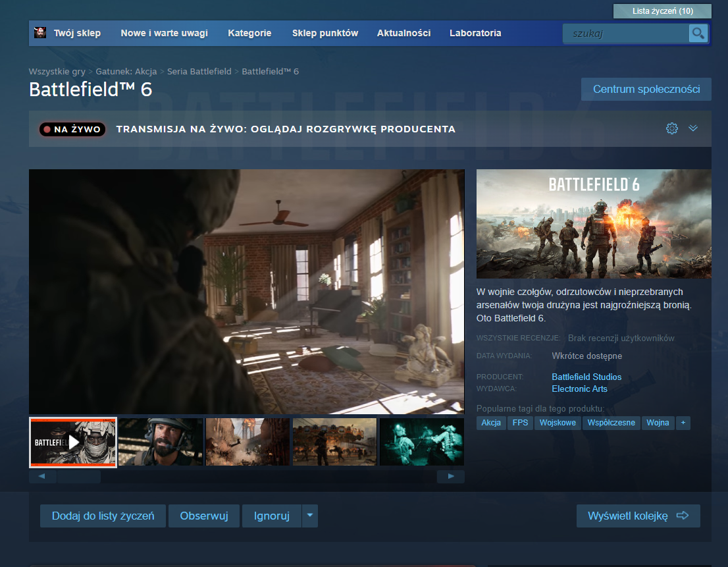This screenshot has width=728, height=567.
Task: Select the Wojna tag
Action: click(658, 423)
